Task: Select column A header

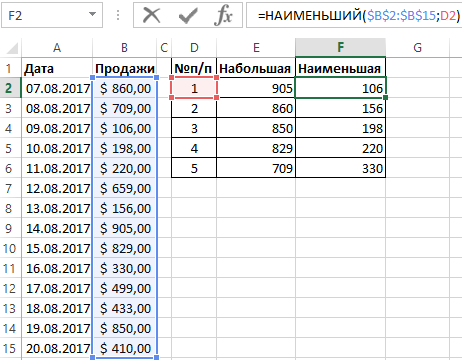Action: coord(57,48)
